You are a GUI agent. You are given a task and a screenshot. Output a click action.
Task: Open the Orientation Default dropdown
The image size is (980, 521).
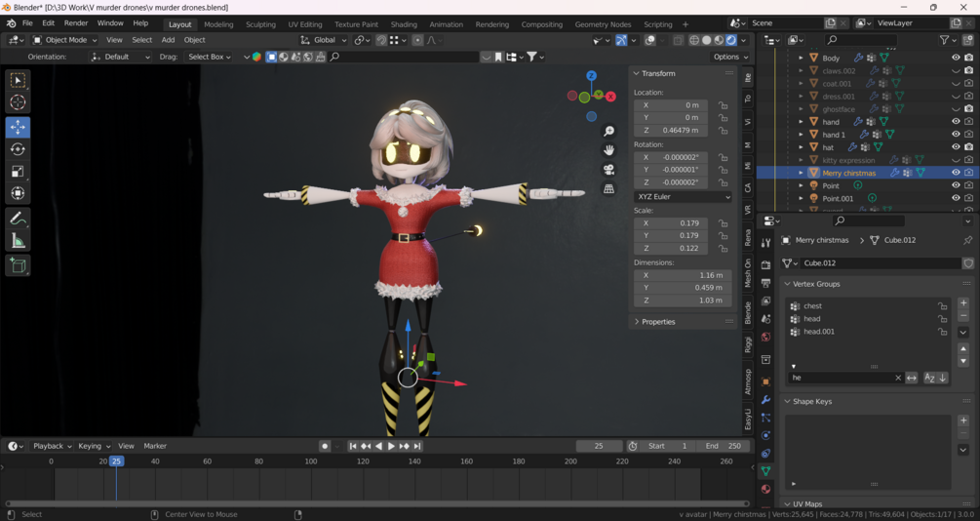pos(120,57)
